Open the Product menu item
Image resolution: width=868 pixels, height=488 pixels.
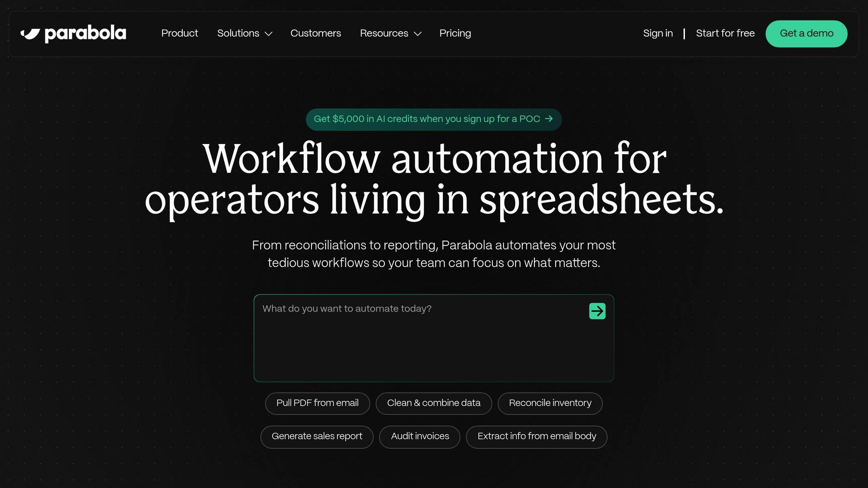(179, 33)
